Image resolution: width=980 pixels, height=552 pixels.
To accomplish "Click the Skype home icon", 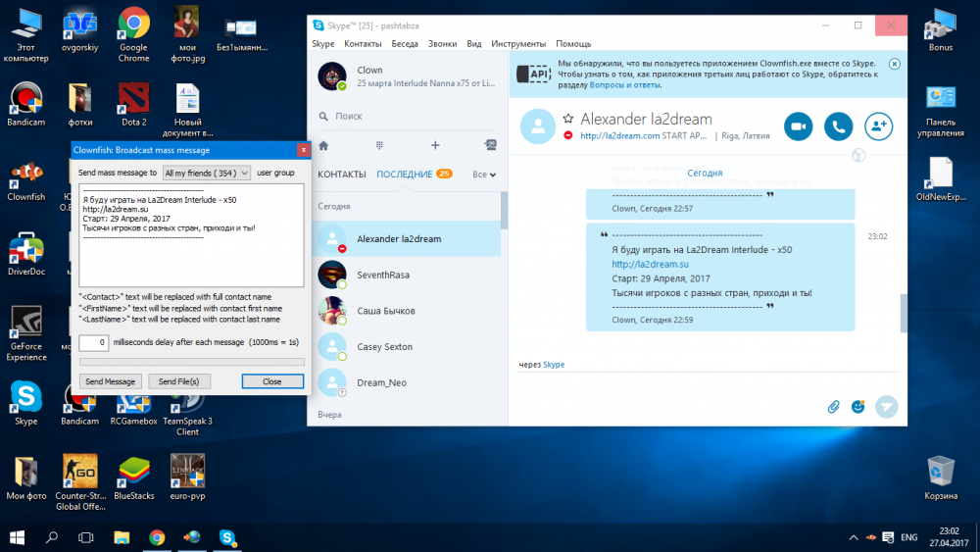I will (324, 145).
